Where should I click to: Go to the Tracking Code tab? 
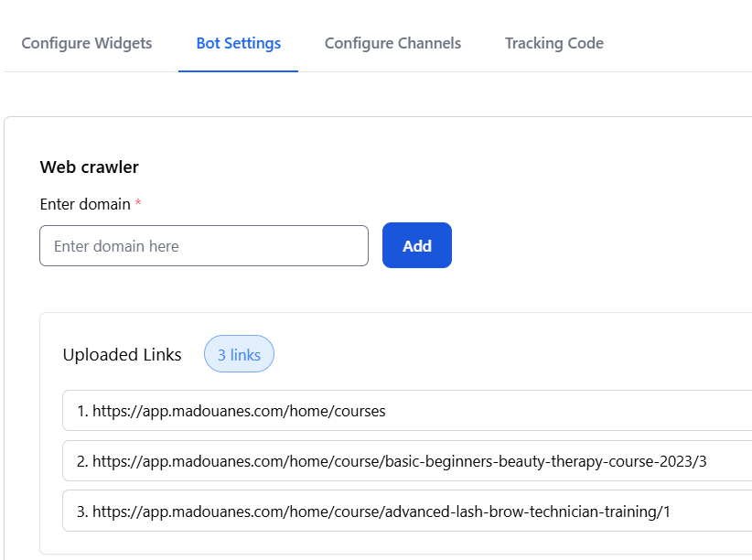(553, 43)
